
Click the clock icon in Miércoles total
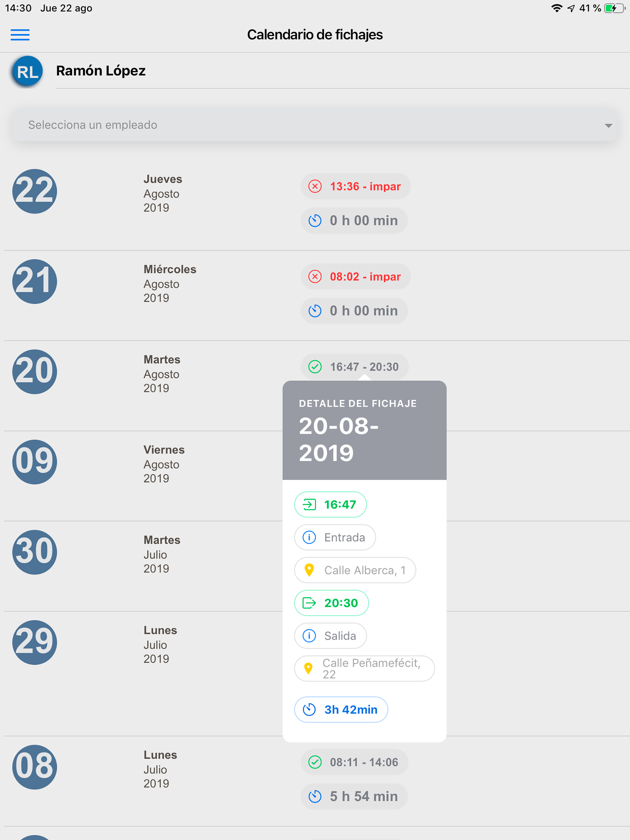pyautogui.click(x=315, y=311)
